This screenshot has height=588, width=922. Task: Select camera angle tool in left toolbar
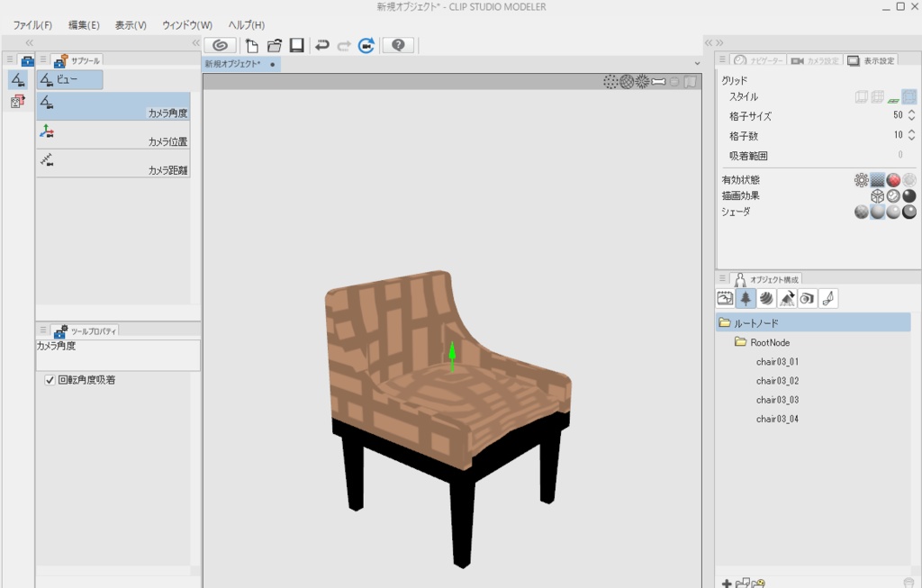tap(18, 80)
